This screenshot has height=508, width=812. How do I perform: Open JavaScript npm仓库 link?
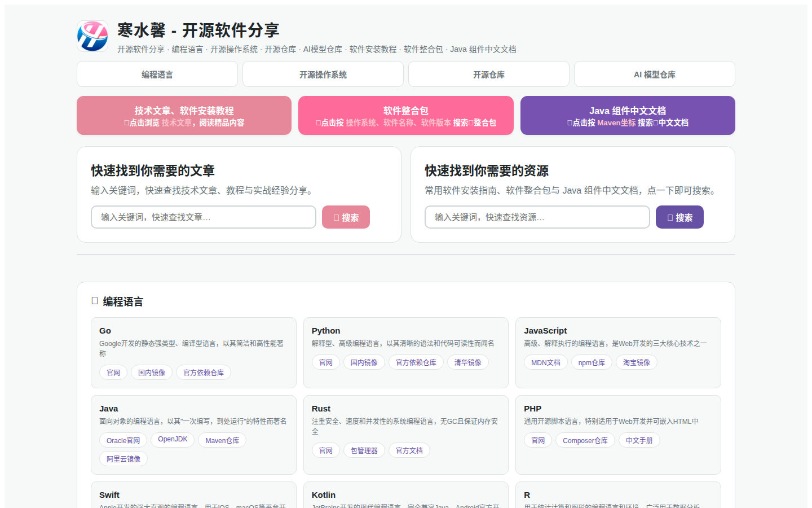(x=592, y=362)
